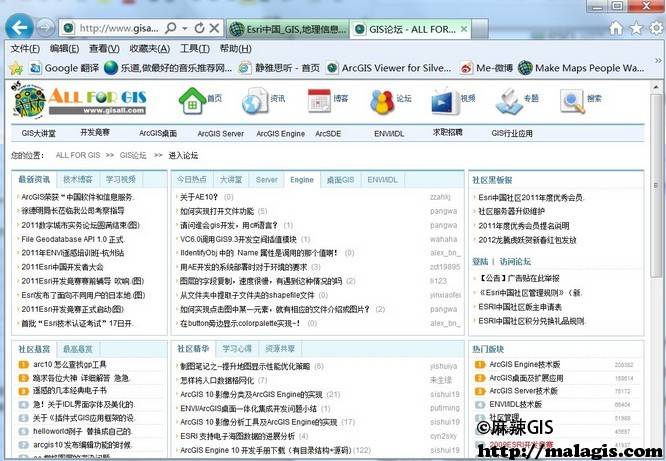Click the ALL FOR GIS site logo
Screen dimensions: 666x461
(79, 101)
